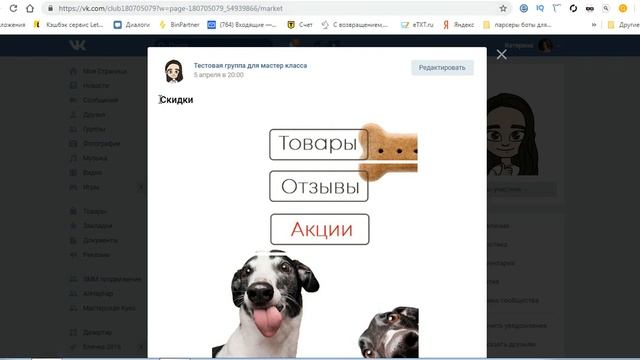Click the '5 апреля в 20:00' timestamp
The height and width of the screenshot is (360, 640).
(x=218, y=75)
